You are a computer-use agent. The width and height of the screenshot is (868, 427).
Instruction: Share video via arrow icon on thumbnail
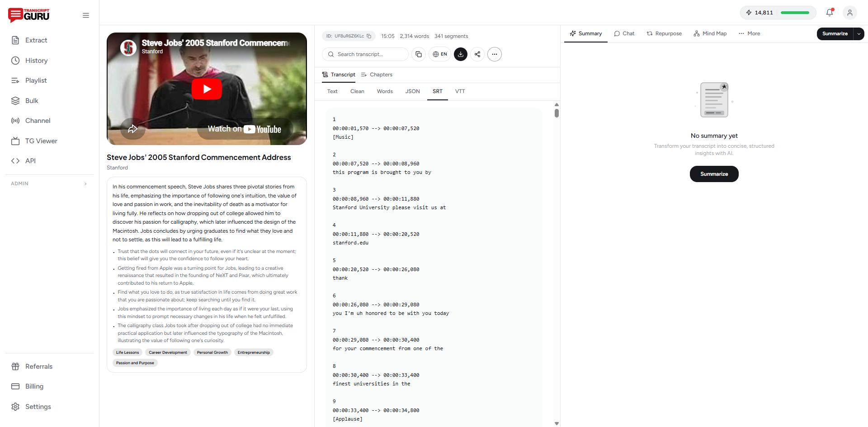132,129
